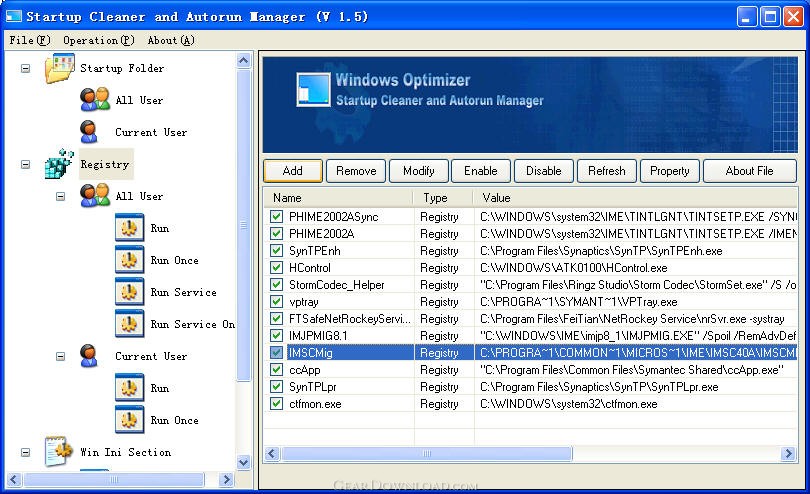Click the Disable button
This screenshot has height=494, width=810.
543,171
